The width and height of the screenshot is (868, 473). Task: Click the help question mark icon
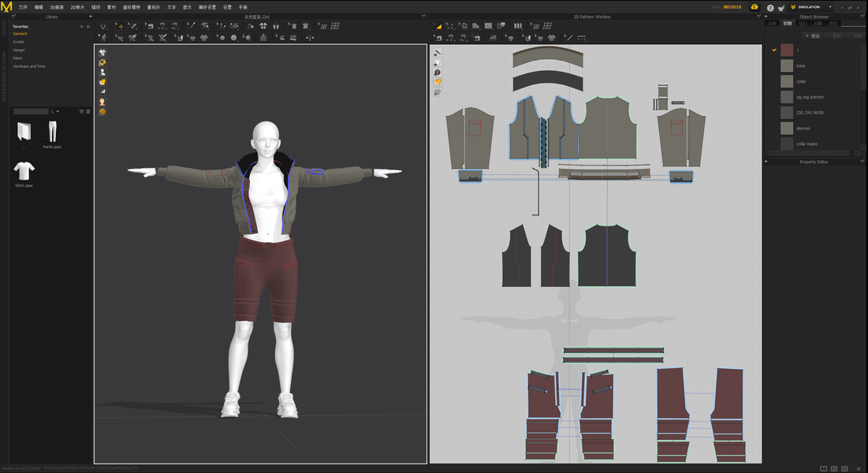point(770,7)
